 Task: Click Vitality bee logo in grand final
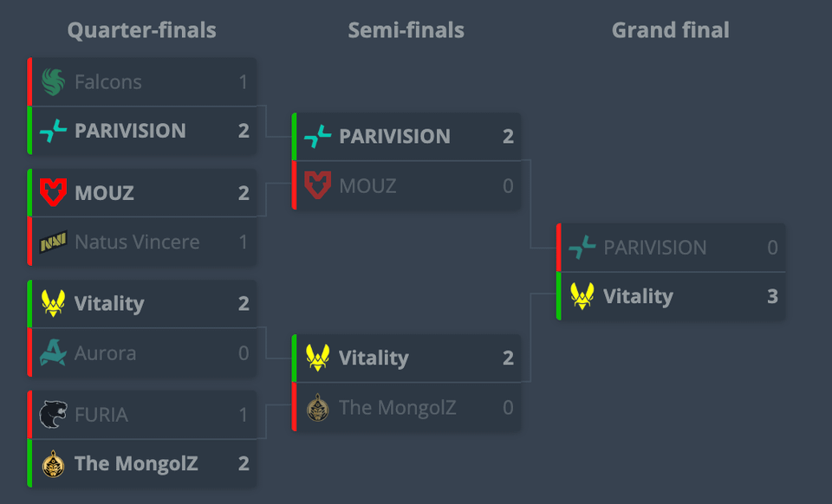(582, 296)
